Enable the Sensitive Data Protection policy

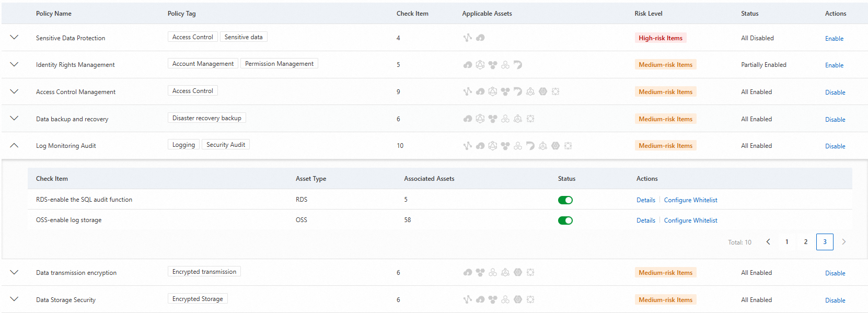tap(834, 39)
